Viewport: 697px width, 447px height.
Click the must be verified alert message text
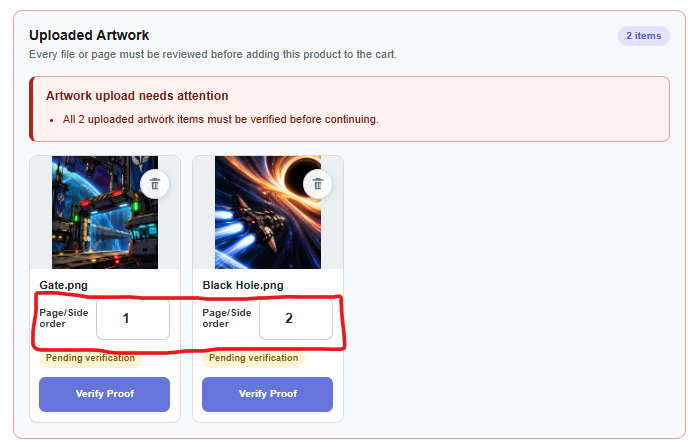point(220,120)
